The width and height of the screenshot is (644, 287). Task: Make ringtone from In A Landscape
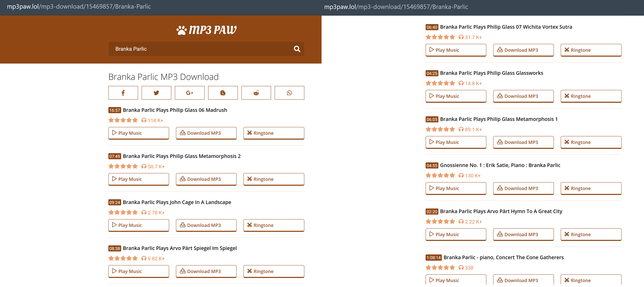pos(274,225)
